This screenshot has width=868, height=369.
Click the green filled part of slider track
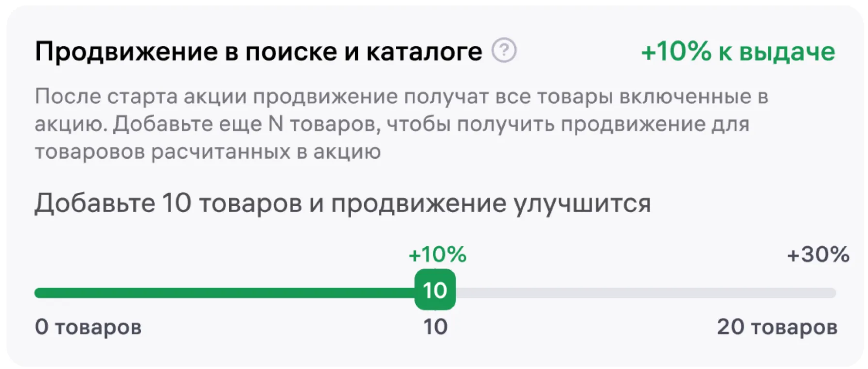click(x=224, y=293)
